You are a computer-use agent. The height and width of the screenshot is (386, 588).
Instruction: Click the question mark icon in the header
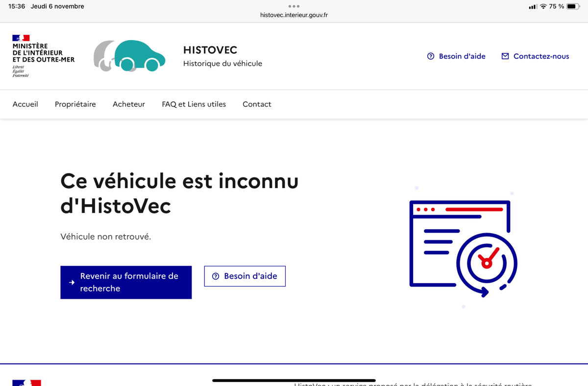point(431,56)
